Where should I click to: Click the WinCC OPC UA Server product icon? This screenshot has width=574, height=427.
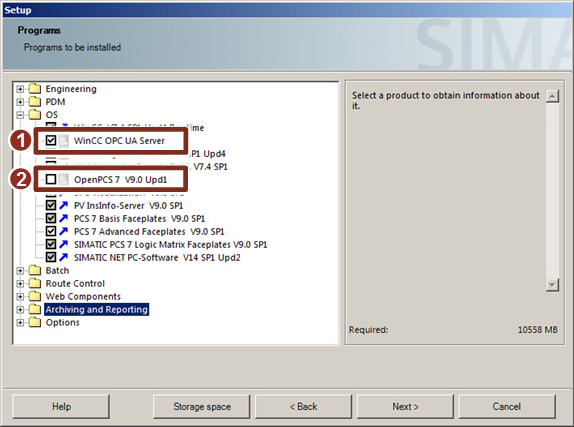point(64,141)
